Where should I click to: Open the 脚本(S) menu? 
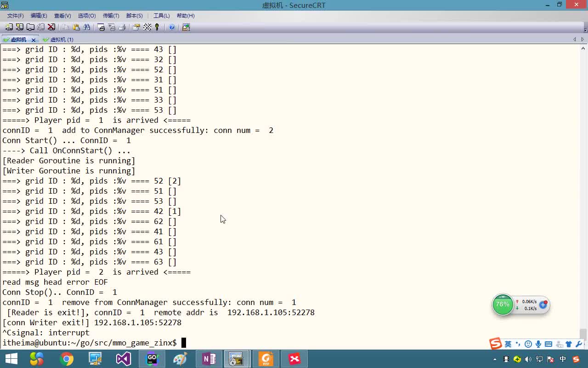(x=134, y=16)
